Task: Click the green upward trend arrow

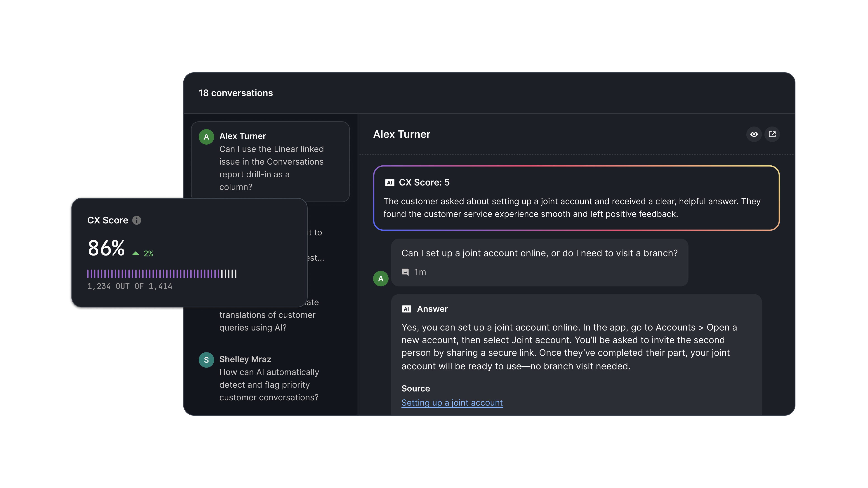Action: pos(135,253)
